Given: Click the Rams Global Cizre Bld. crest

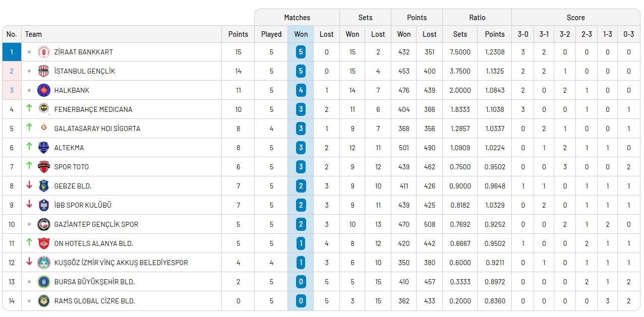Looking at the screenshot, I should (44, 301).
